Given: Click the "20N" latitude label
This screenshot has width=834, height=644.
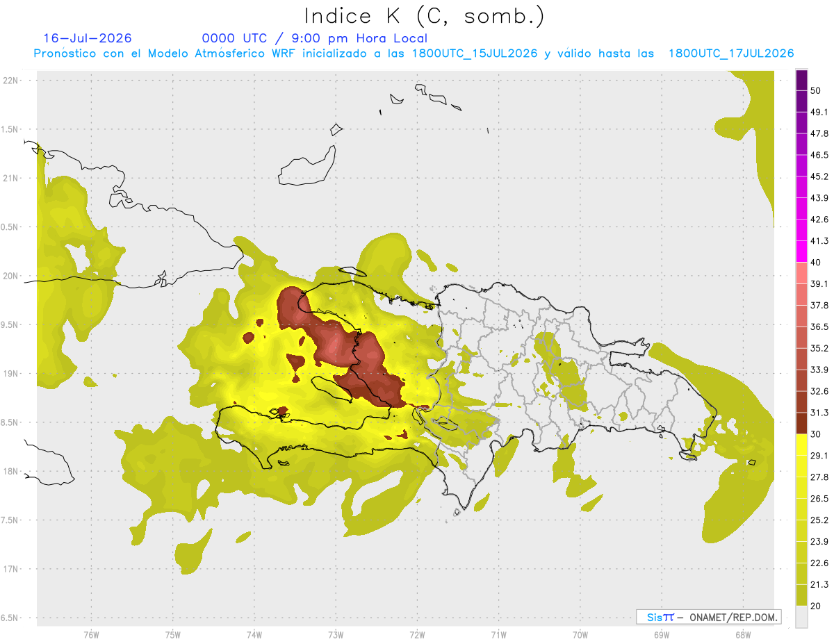Looking at the screenshot, I should click(11, 276).
